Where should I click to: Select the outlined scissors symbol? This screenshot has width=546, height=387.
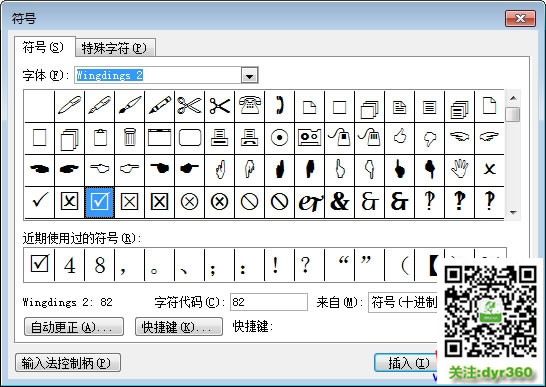pos(189,106)
